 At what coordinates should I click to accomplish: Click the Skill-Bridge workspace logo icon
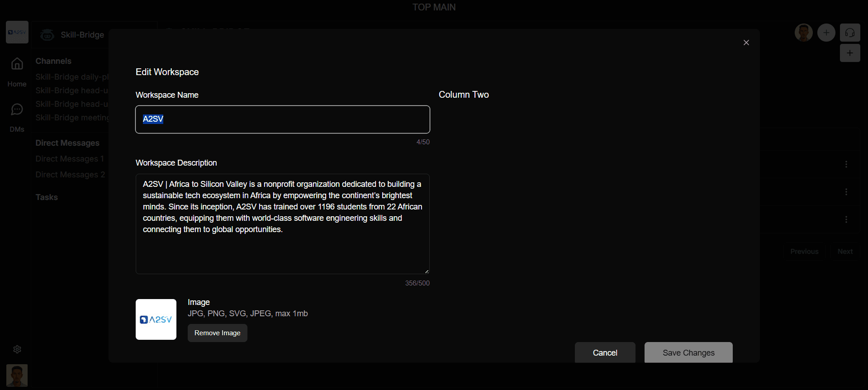point(47,35)
